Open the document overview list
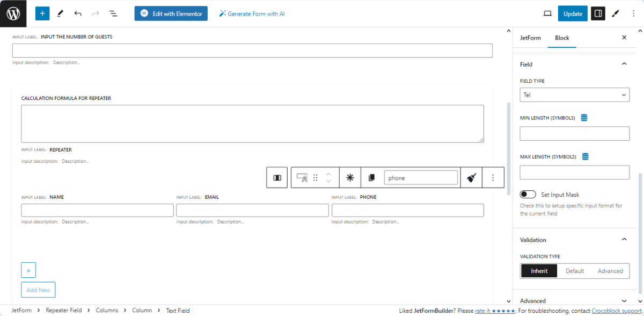The width and height of the screenshot is (644, 316). pos(113,13)
